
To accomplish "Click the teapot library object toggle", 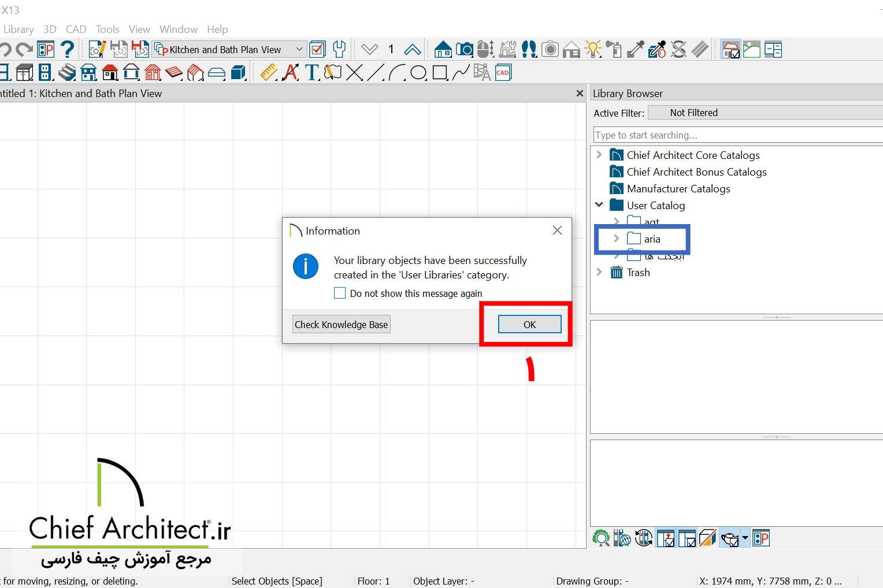I will pos(730,538).
